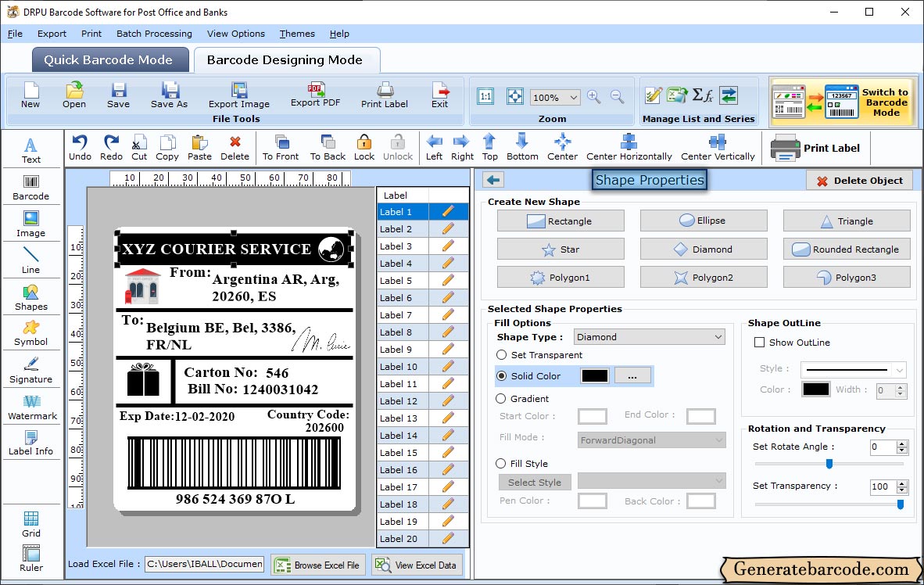Click Delete Object button

[x=859, y=181]
